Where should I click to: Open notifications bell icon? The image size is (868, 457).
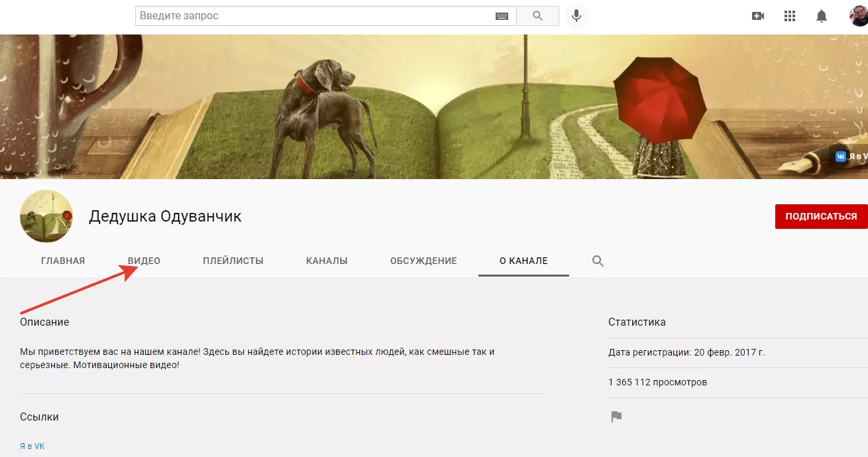point(822,16)
